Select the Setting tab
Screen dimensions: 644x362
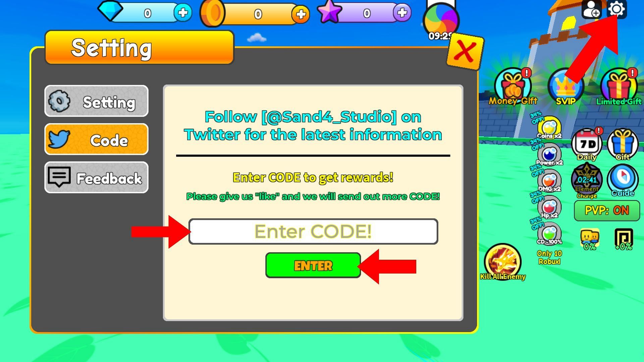(x=96, y=101)
